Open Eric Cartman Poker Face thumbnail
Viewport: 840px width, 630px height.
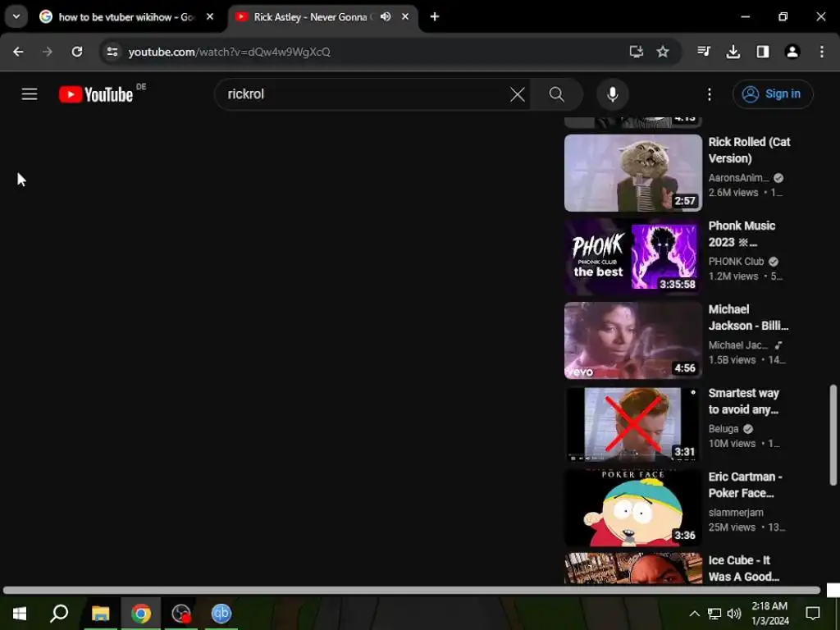[x=632, y=507]
